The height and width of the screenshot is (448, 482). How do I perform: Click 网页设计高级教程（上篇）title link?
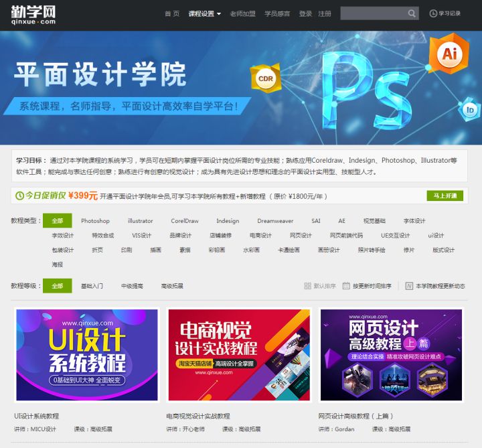(356, 416)
